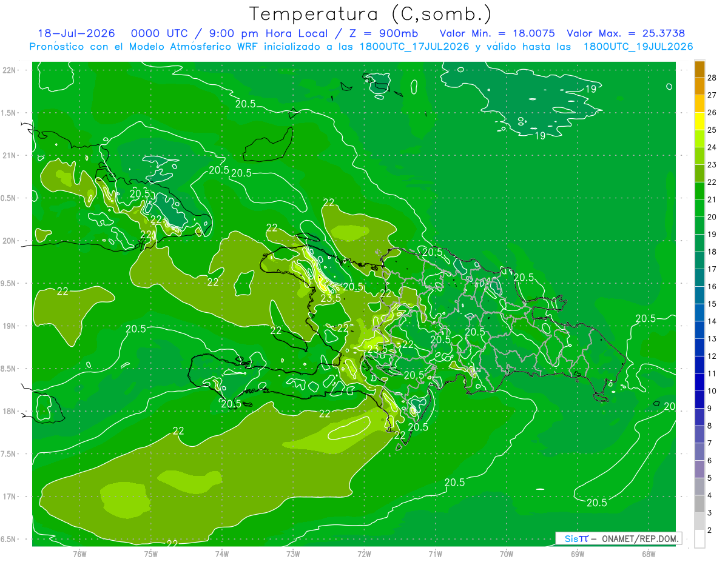
Task: Click the '9.5N' latitude axis label
Action: 8,283
